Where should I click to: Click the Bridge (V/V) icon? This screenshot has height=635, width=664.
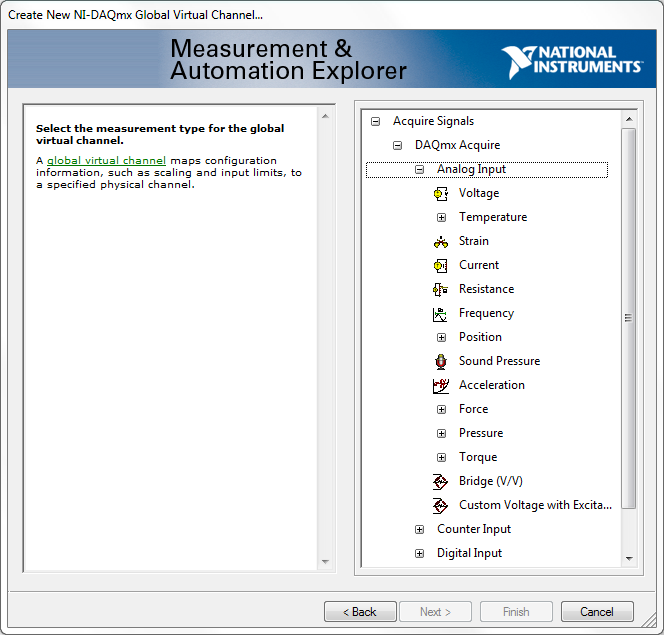click(441, 481)
